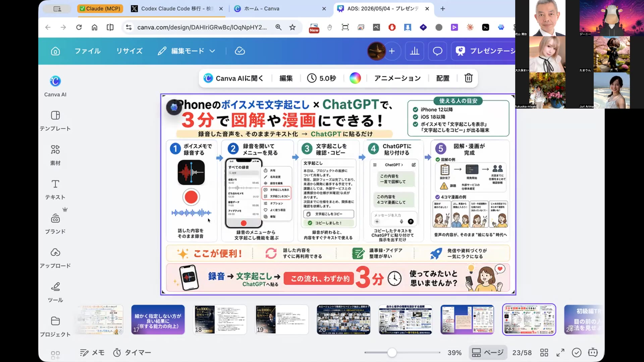Open the テキスト text panel
This screenshot has height=362, width=644.
pos(55,190)
